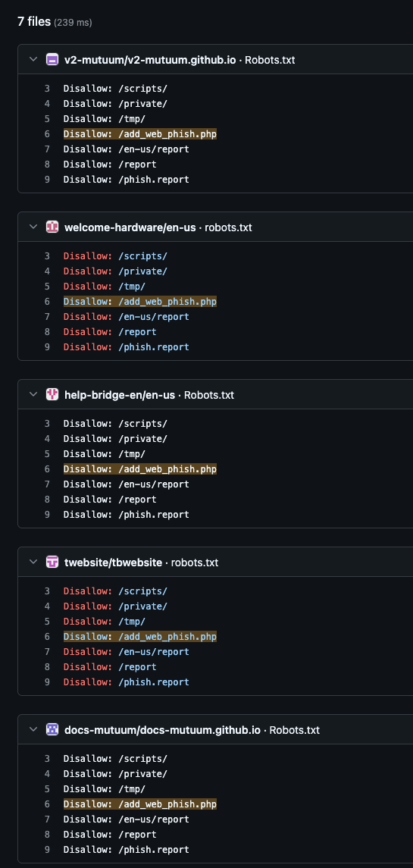Click the welcome-hardware repository avatar icon
This screenshot has height=868, width=413.
coord(52,227)
